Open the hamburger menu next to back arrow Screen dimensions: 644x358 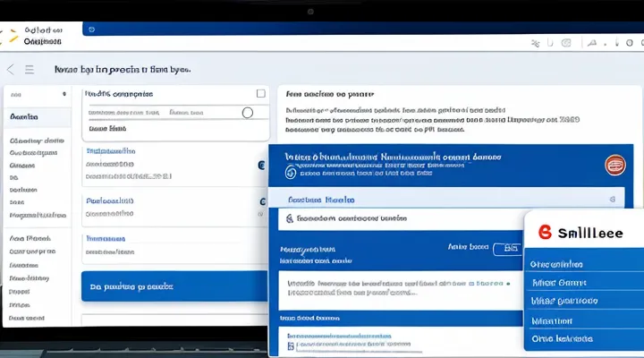(x=30, y=69)
